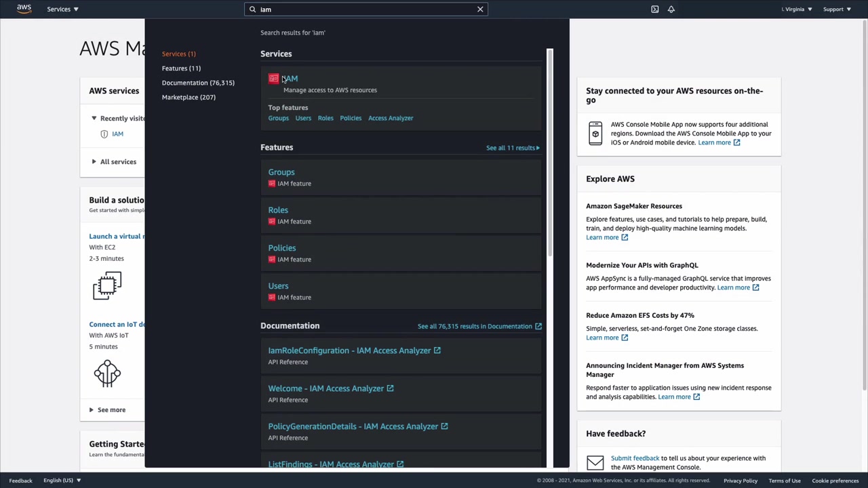Open the Policies top feature link

(351, 118)
